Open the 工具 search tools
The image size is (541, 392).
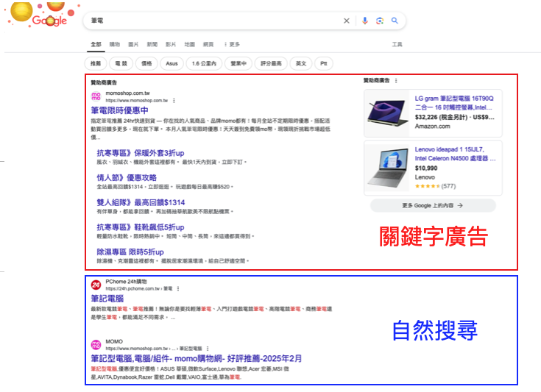pos(397,44)
